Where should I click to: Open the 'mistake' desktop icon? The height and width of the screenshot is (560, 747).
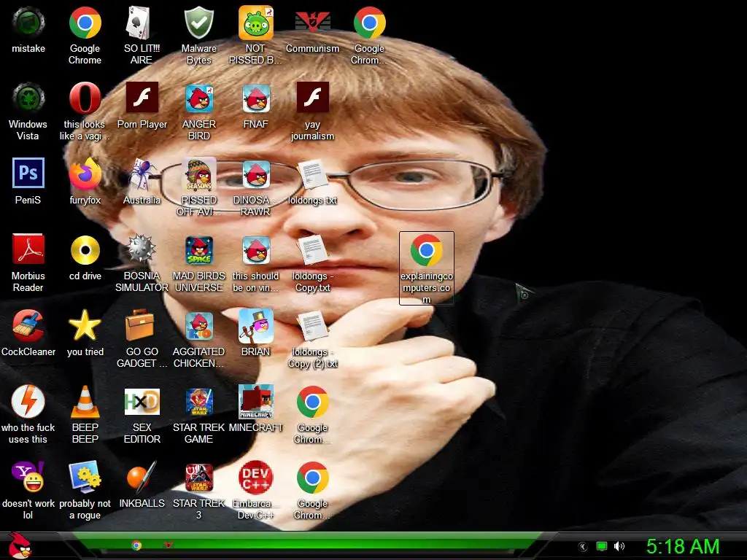[28, 24]
